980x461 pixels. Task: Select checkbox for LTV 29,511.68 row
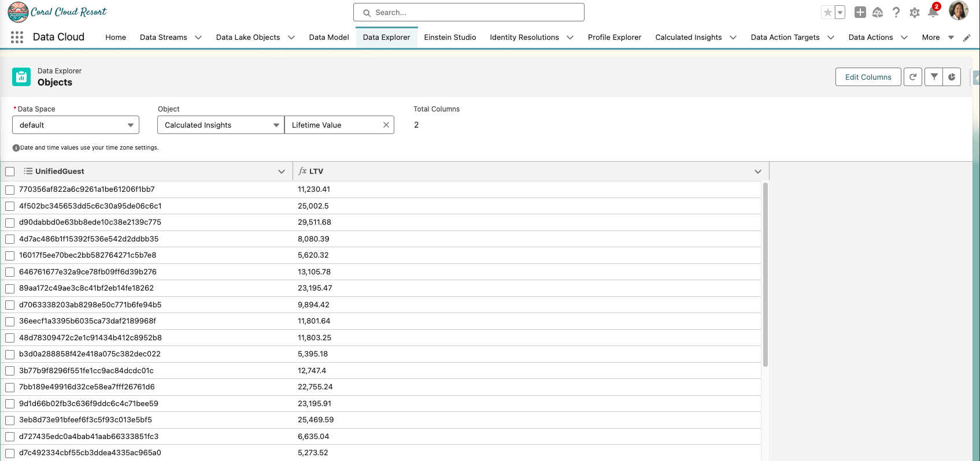tap(10, 222)
